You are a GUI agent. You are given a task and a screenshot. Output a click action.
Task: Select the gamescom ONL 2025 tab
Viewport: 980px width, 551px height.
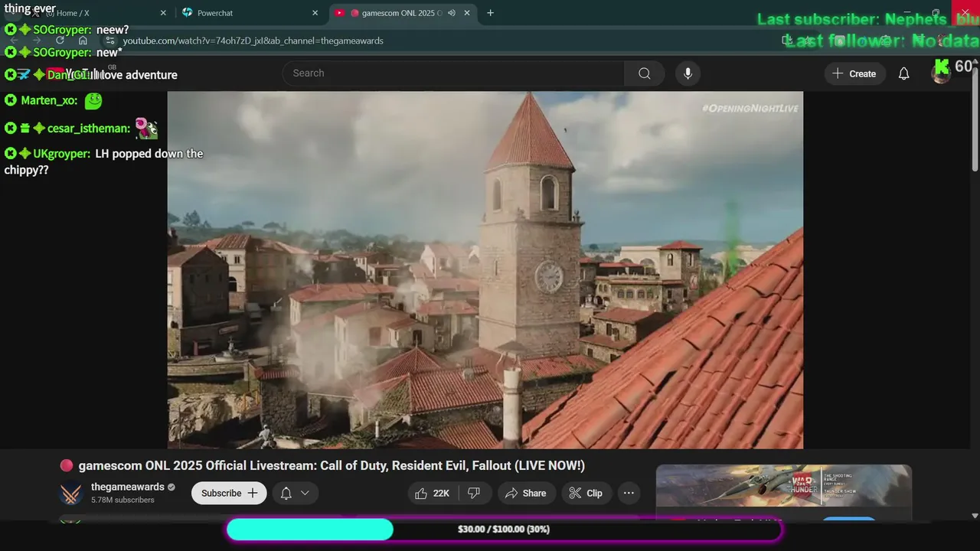401,13
